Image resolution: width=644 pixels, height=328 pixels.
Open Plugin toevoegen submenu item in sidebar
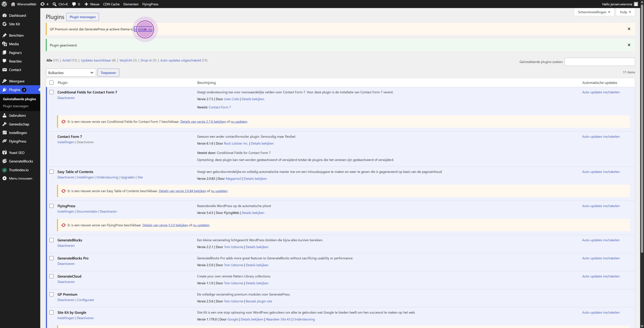point(16,106)
